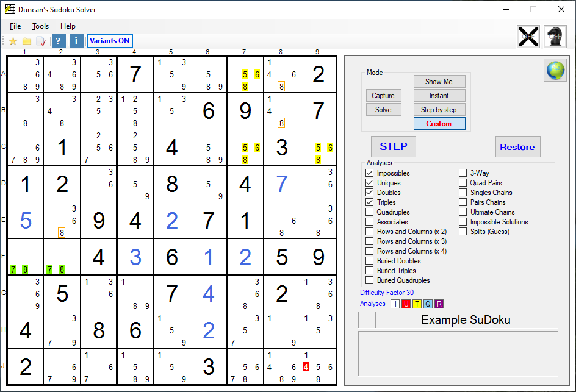576x392 pixels.
Task: Toggle the Variants ON button
Action: [110, 41]
